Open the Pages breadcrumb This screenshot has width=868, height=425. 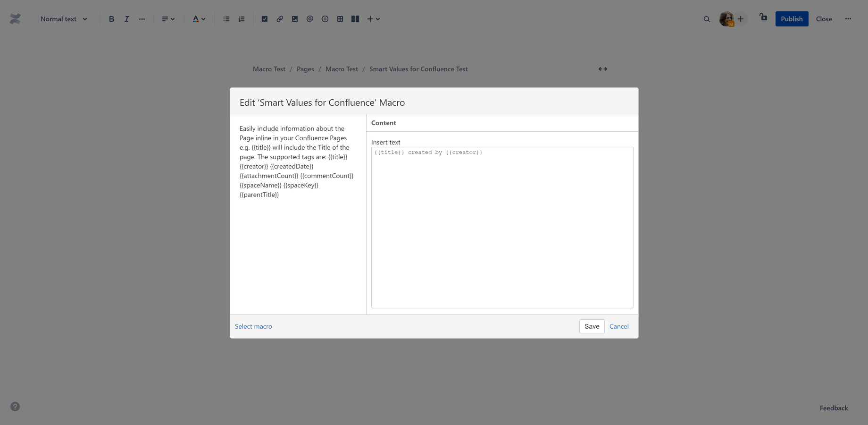tap(305, 69)
